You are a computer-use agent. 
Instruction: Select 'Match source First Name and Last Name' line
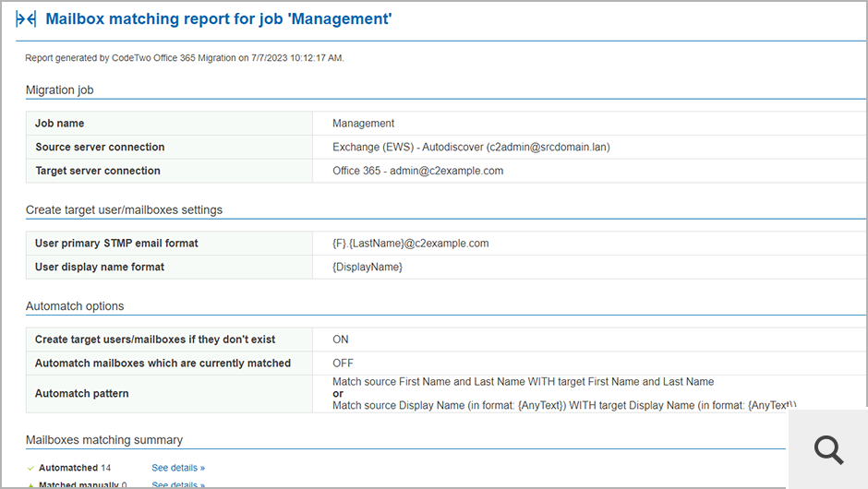coord(524,382)
